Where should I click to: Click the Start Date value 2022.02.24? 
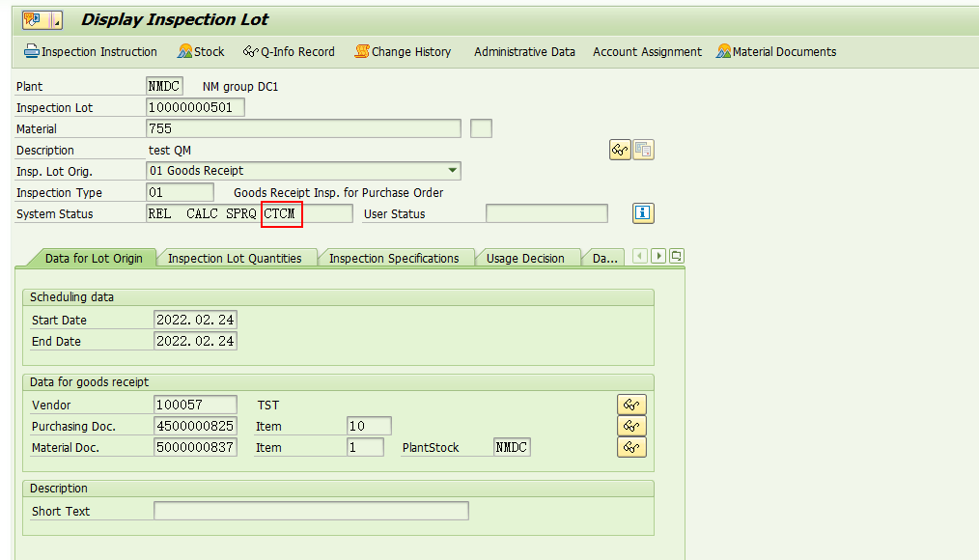(x=195, y=319)
